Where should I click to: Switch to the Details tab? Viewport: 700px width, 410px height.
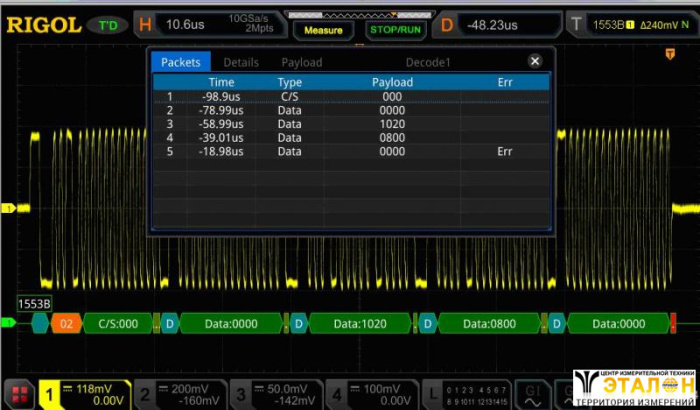pos(240,62)
